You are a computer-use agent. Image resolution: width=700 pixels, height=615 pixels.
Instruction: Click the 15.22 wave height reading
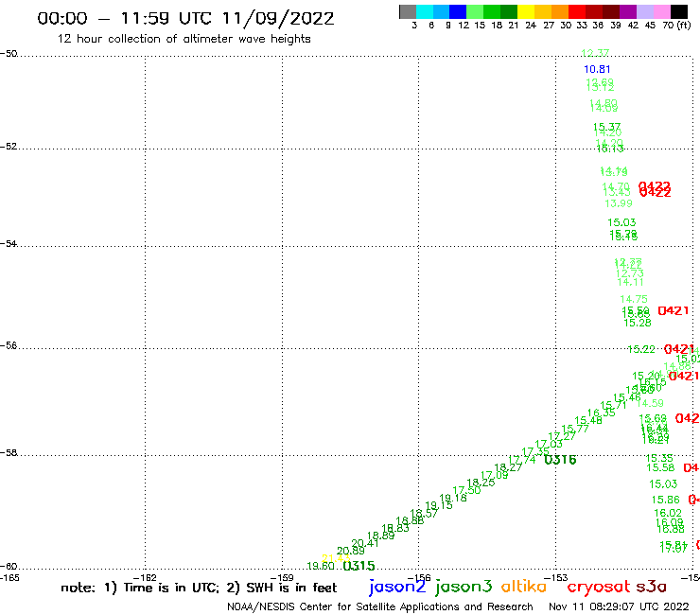click(641, 349)
